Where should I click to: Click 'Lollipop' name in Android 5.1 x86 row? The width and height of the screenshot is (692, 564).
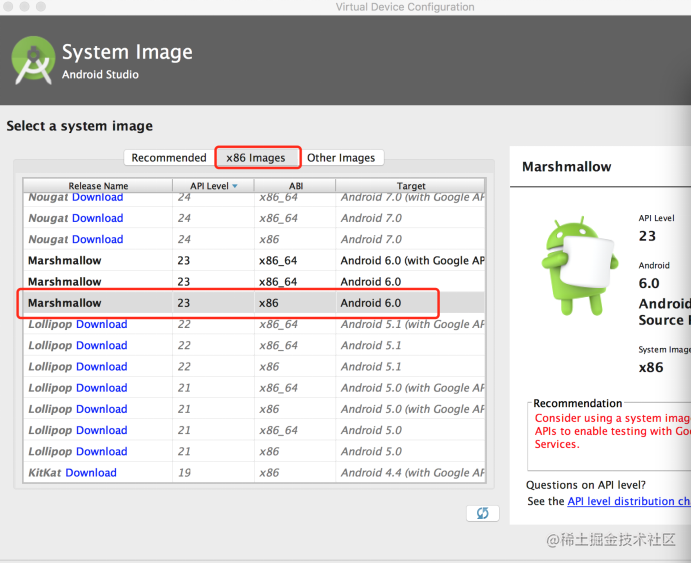coord(50,367)
